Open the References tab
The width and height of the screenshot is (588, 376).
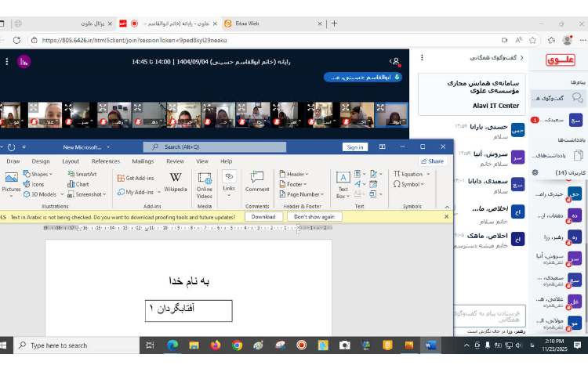click(106, 161)
